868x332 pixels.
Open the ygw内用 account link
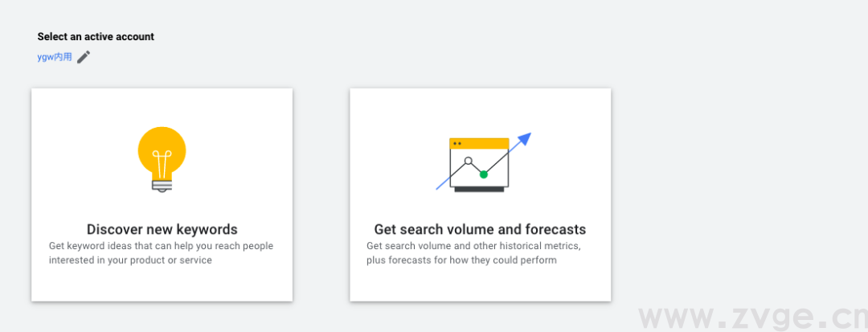(x=55, y=56)
